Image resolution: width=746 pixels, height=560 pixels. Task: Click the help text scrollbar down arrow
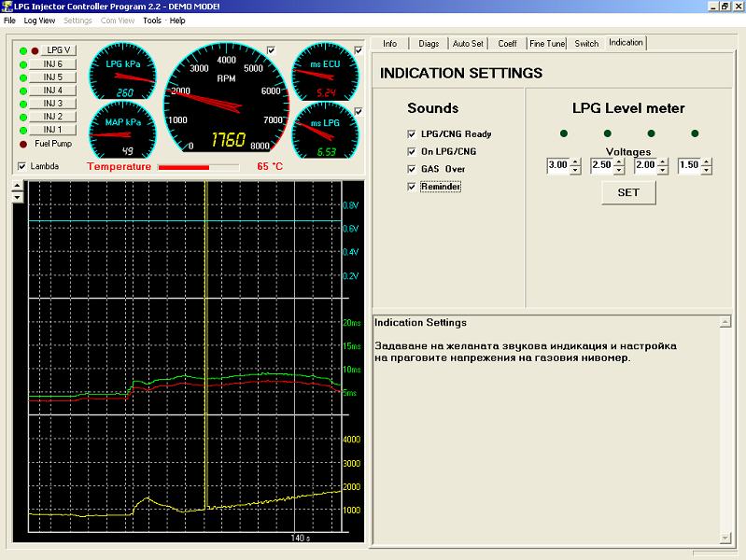coord(725,539)
